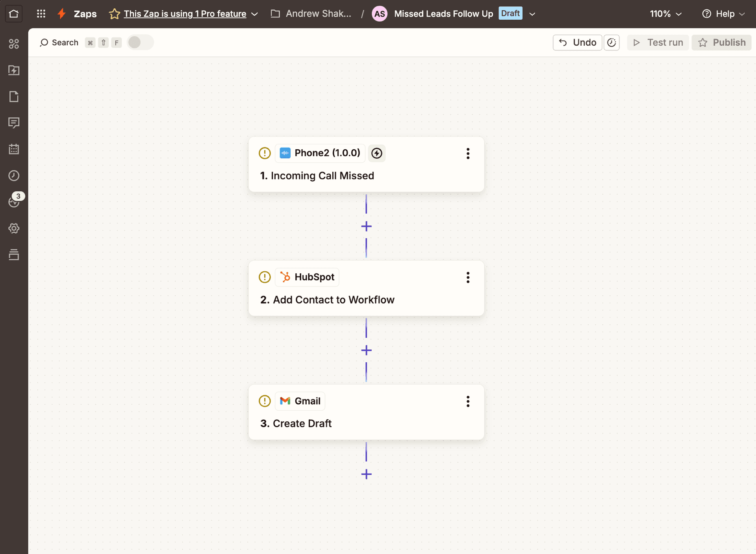756x554 pixels.
Task: Click the folder icon before Andrew Shak
Action: pos(275,14)
